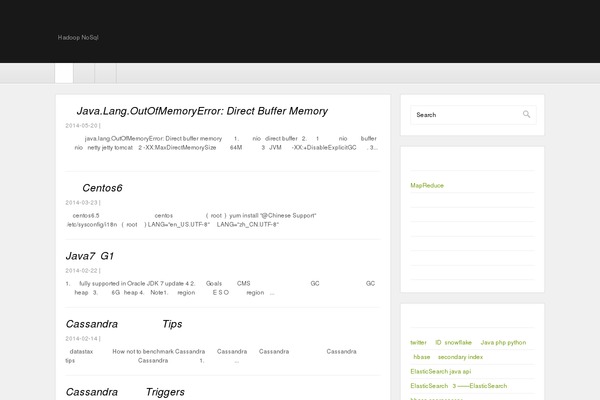Open the ElasticSearch 3 ——ElasticSearch link
Image resolution: width=600 pixels, height=400 pixels.
tap(458, 386)
